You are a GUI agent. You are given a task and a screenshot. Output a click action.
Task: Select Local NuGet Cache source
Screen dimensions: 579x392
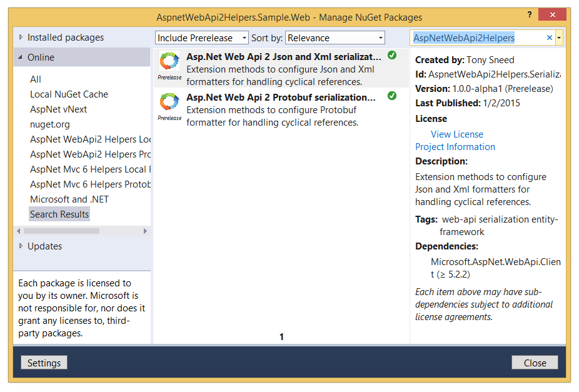(69, 94)
